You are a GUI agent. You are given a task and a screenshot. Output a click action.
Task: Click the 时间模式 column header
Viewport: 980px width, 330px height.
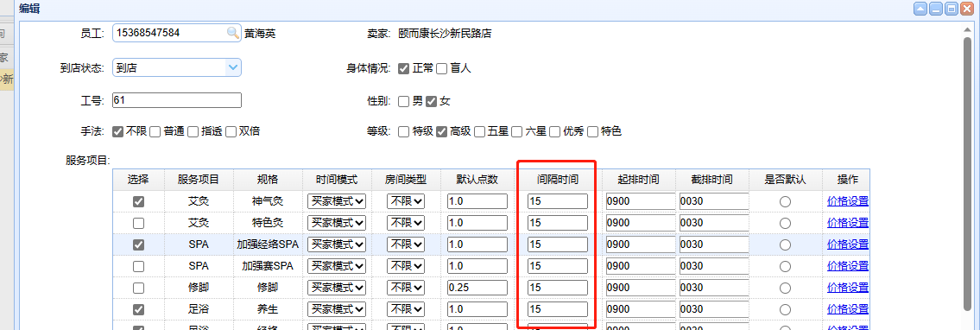click(x=337, y=180)
